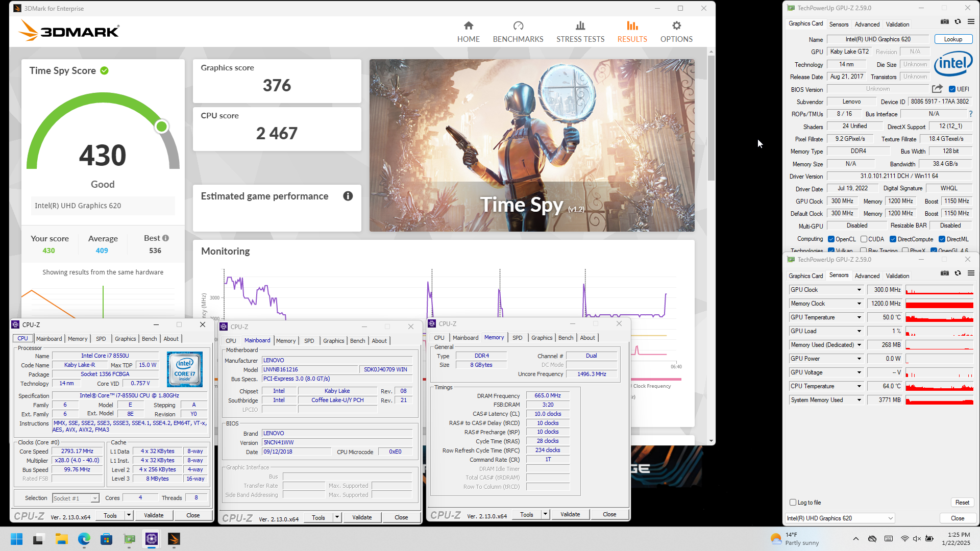
Task: Open Graphics tab in first CPU-Z window
Action: pyautogui.click(x=125, y=339)
